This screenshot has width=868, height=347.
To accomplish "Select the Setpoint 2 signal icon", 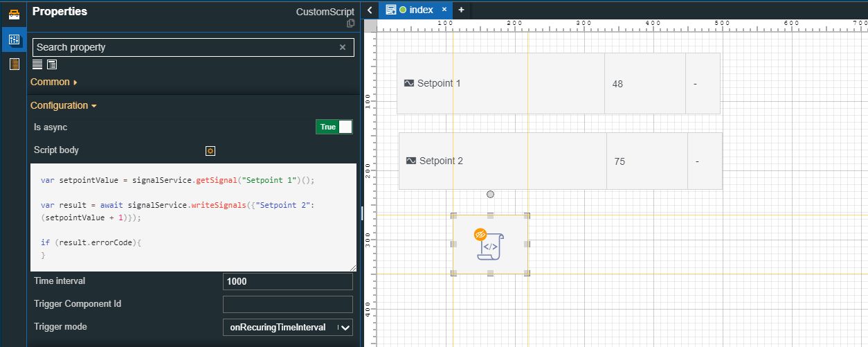I will pos(411,161).
